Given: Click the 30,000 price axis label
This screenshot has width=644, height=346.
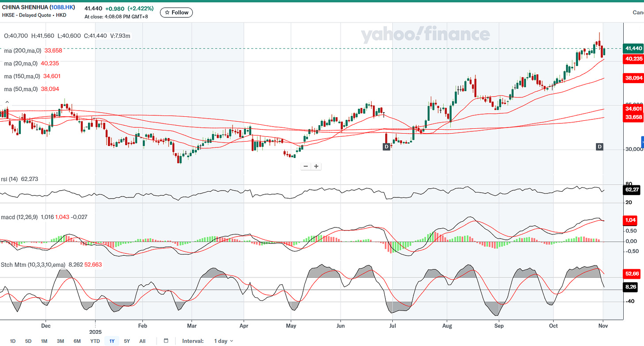Looking at the screenshot, I should (x=635, y=149).
